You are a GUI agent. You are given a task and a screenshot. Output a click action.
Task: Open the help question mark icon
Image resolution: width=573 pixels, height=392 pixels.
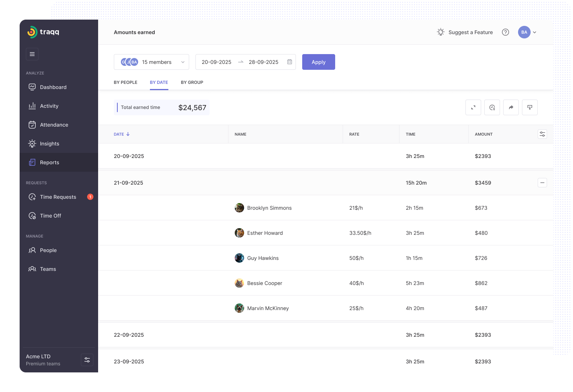[x=505, y=32]
